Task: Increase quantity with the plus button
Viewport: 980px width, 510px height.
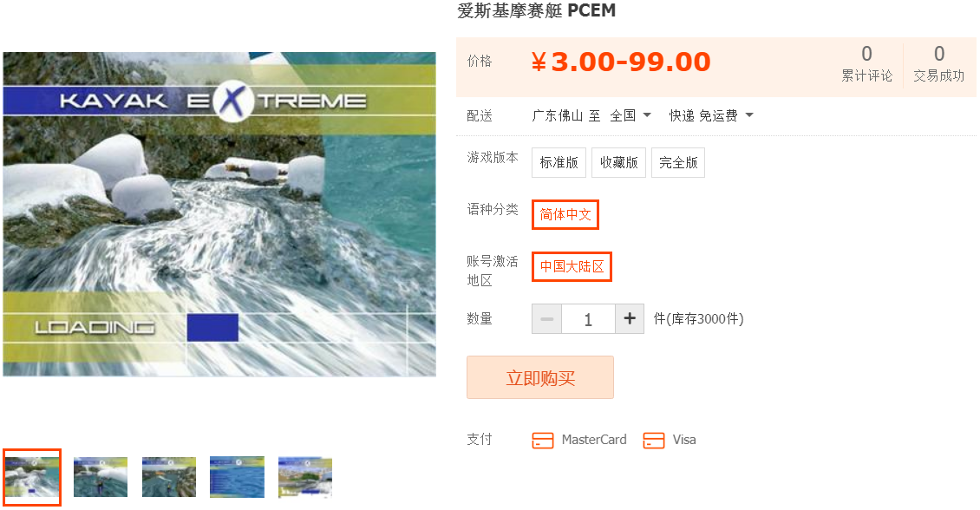Action: (630, 319)
